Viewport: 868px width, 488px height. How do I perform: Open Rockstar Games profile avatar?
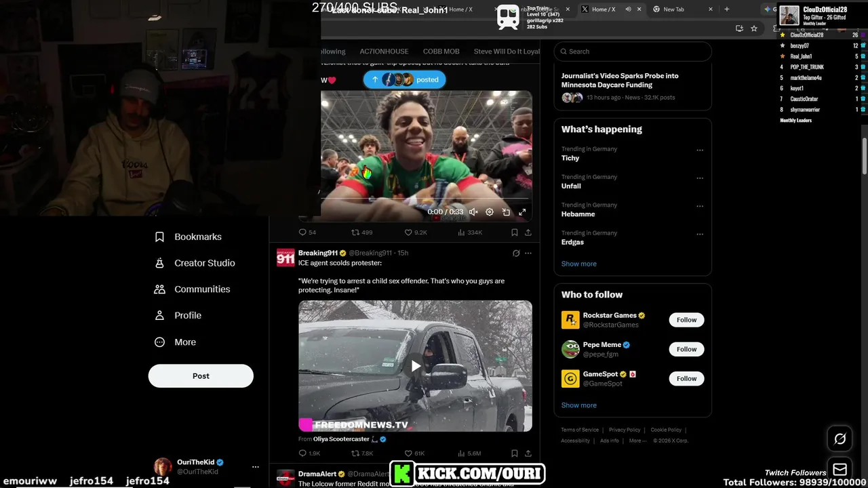coord(570,320)
